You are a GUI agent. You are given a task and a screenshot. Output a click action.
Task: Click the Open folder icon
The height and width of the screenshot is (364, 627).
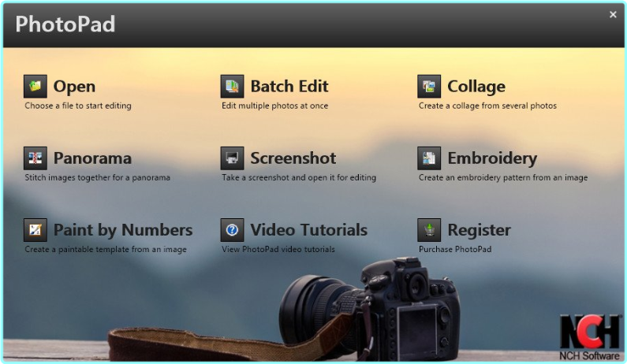35,87
